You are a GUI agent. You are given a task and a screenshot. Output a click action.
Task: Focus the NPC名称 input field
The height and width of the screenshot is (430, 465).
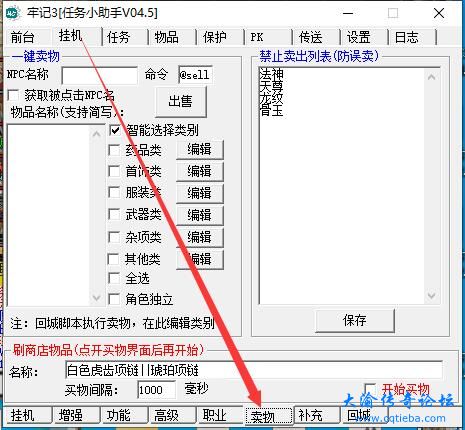[99, 75]
